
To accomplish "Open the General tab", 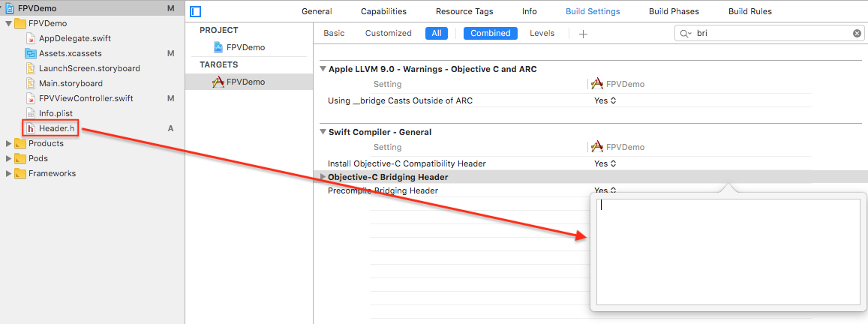I will 317,11.
